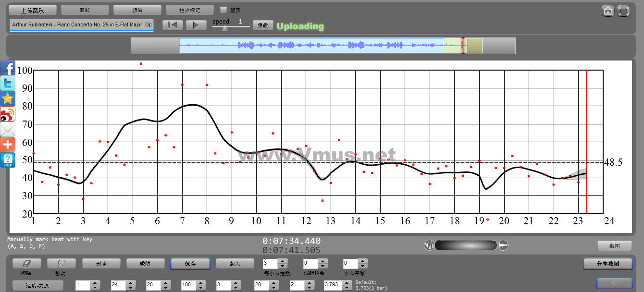Click the email envelope share icon

coord(8,130)
